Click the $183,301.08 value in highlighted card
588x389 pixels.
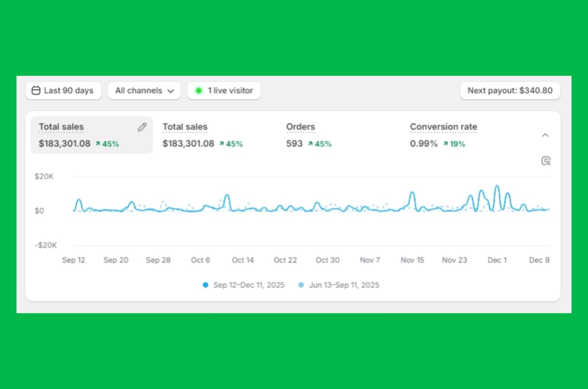pyautogui.click(x=64, y=143)
